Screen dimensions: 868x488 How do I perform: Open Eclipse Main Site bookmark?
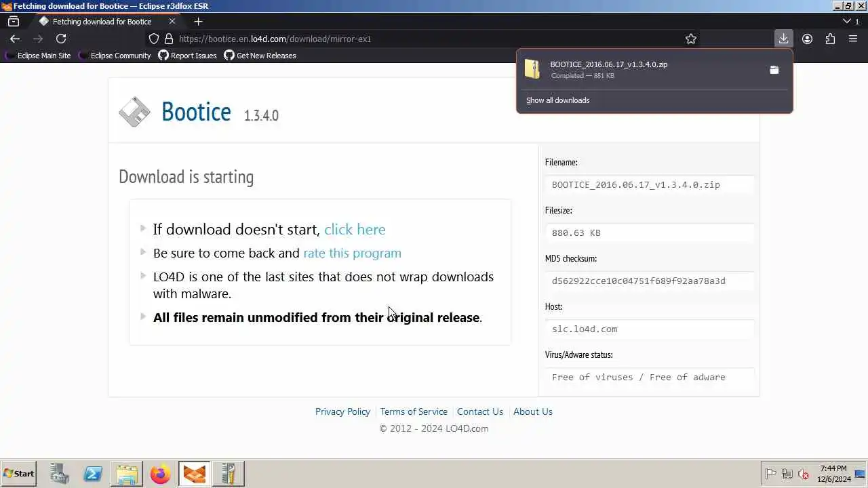[x=38, y=56]
